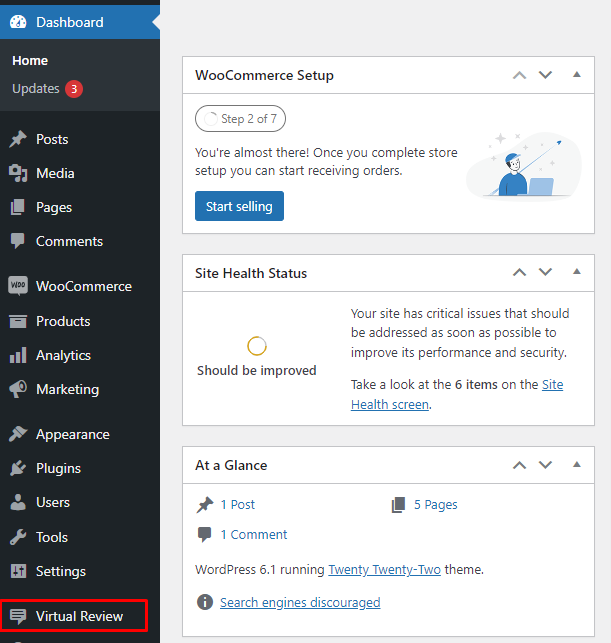Click the Products archive box icon
The width and height of the screenshot is (611, 643).
[x=18, y=321]
